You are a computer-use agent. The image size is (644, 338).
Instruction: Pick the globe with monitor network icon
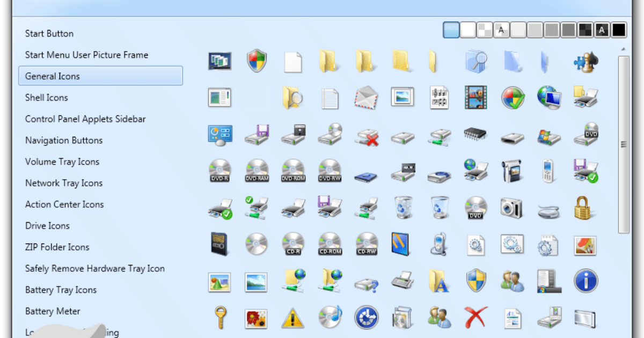[x=549, y=98]
